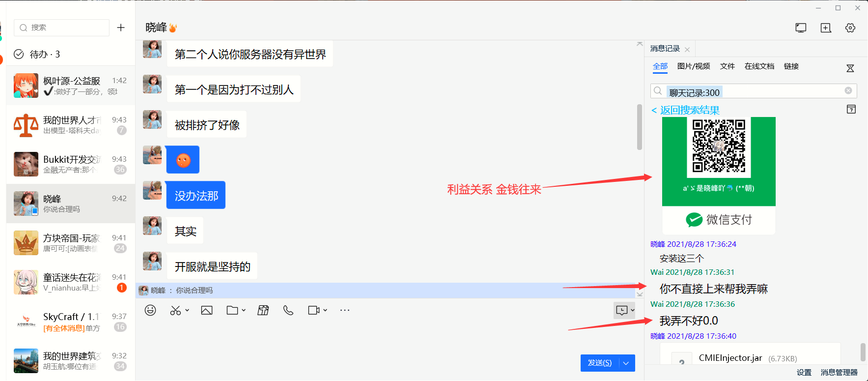Expand the message history dropdown arrow

tap(633, 310)
